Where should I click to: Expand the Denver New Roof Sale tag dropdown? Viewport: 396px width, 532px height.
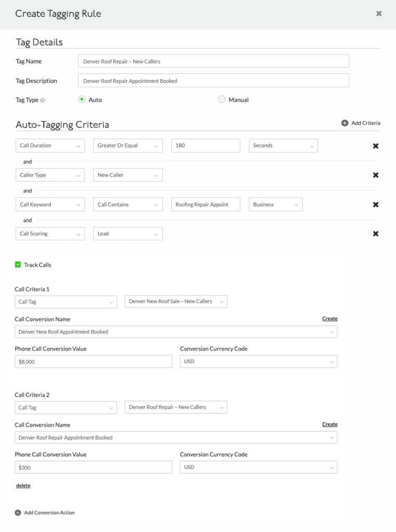tap(176, 302)
